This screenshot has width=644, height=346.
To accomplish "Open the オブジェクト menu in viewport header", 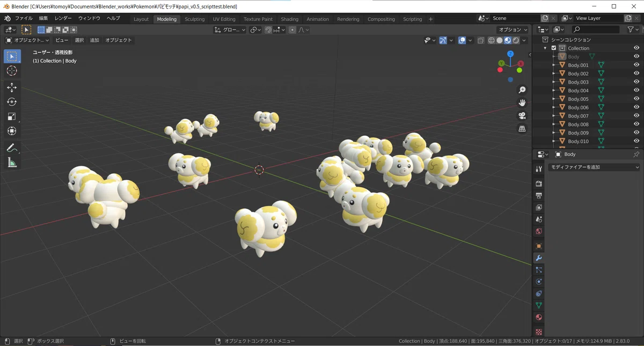I will point(118,40).
